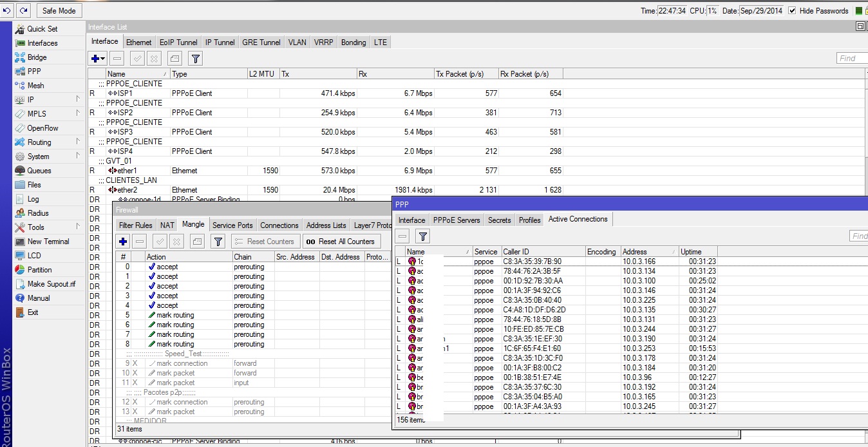
Task: Open the NAT tab in Firewall
Action: [167, 225]
